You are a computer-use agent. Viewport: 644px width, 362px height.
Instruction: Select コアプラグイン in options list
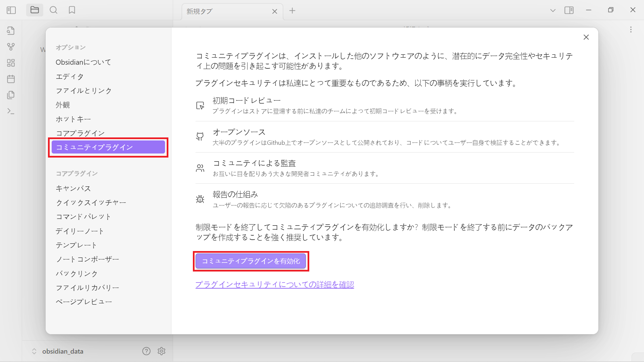click(x=80, y=133)
